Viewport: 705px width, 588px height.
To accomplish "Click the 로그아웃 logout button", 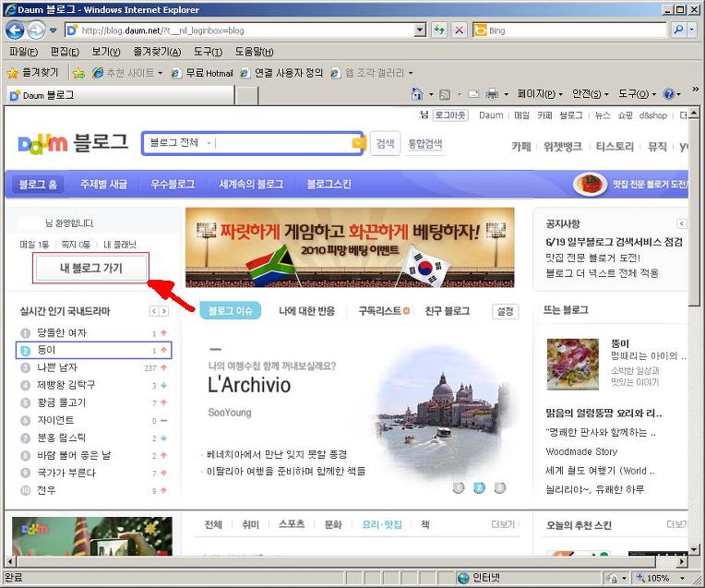I will coord(450,115).
